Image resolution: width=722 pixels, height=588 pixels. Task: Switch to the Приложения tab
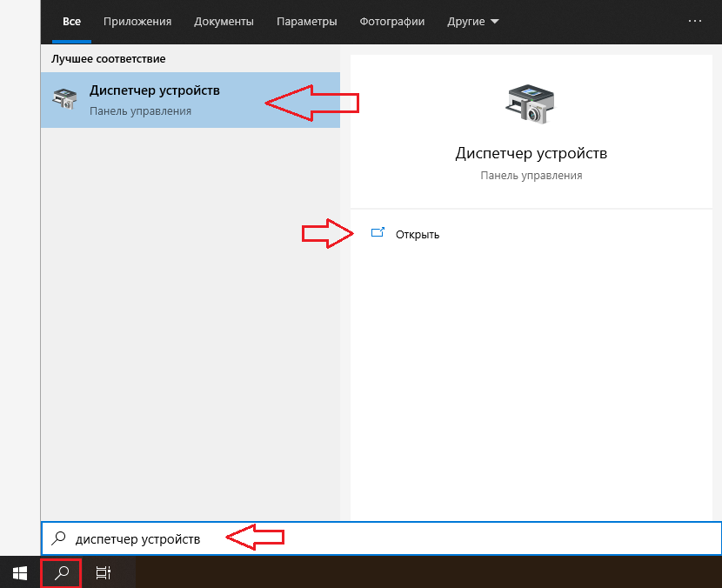coord(137,21)
